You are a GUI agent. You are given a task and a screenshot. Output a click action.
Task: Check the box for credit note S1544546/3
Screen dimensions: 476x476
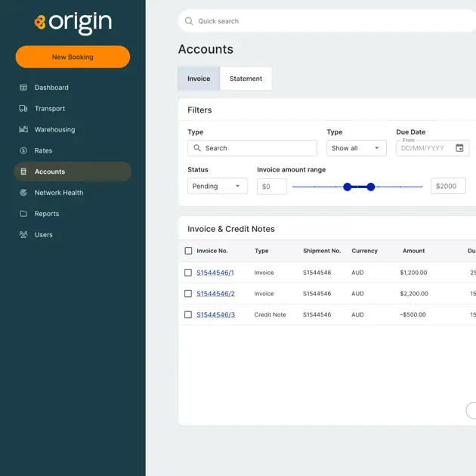tap(188, 314)
